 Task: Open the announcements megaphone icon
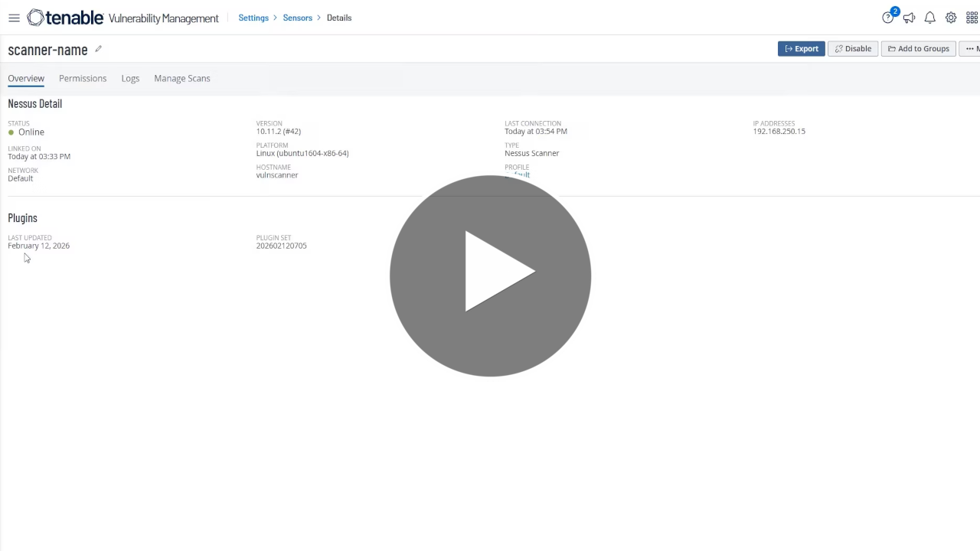[x=909, y=18]
